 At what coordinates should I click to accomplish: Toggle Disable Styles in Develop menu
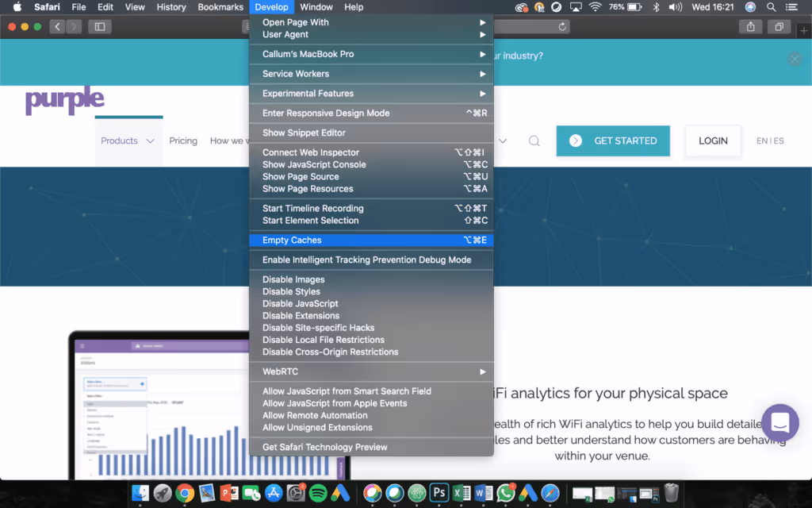click(371, 291)
